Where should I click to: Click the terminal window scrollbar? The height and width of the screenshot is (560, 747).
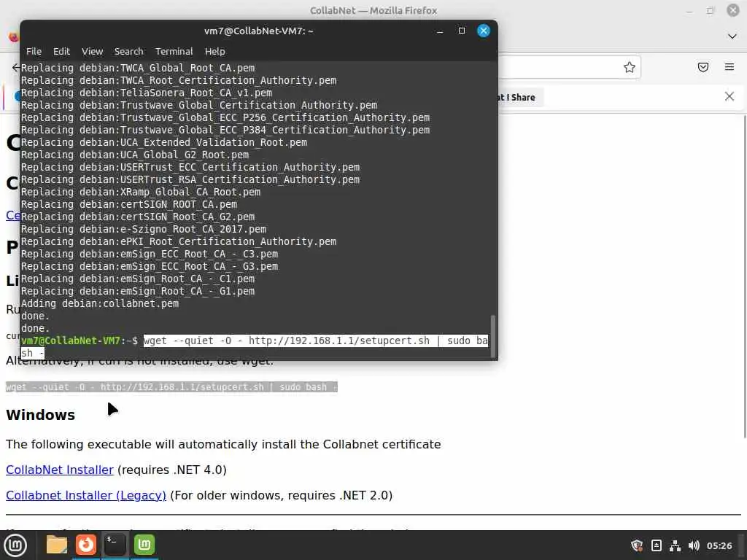493,335
